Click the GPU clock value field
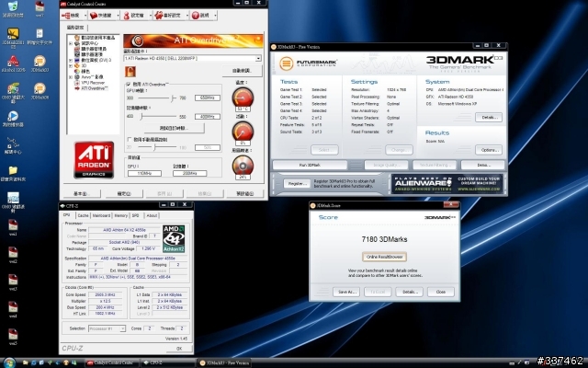The image size is (588, 368). (208, 98)
